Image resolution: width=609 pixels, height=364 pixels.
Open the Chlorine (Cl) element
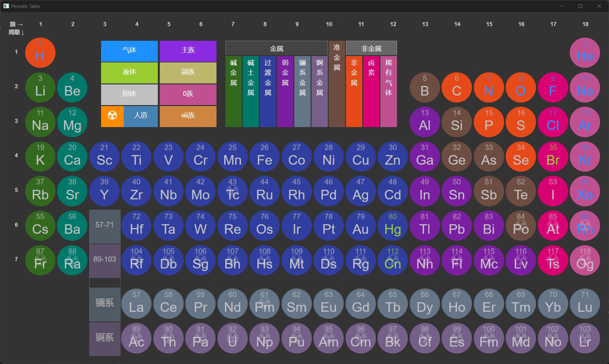click(553, 122)
